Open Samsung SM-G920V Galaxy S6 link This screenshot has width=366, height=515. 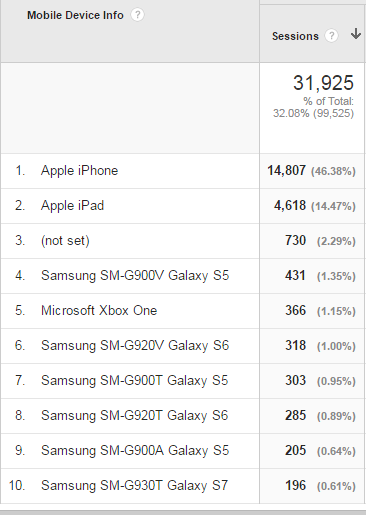135,346
